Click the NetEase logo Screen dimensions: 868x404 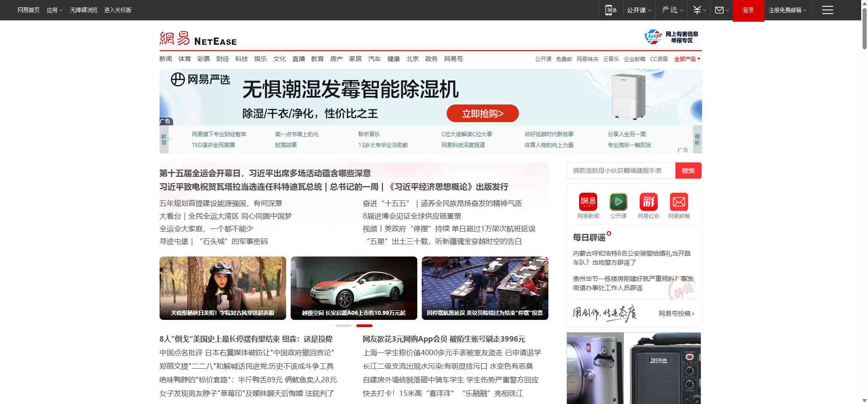198,38
